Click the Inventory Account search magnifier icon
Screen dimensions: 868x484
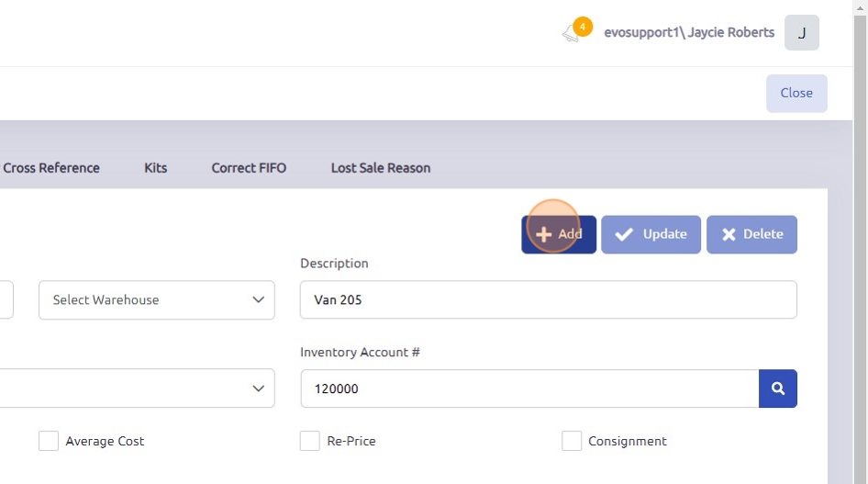tap(777, 388)
